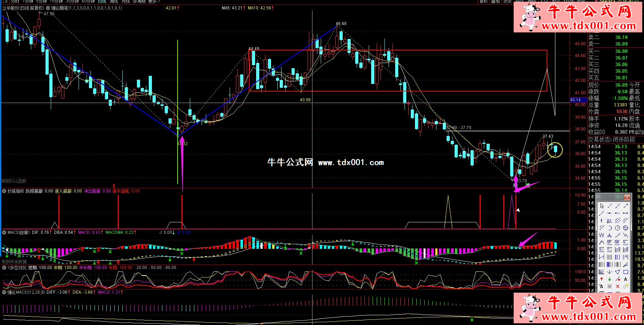The height and width of the screenshot is (325, 644).
Task: Select the green down arrow marker
Action: pos(610,279)
